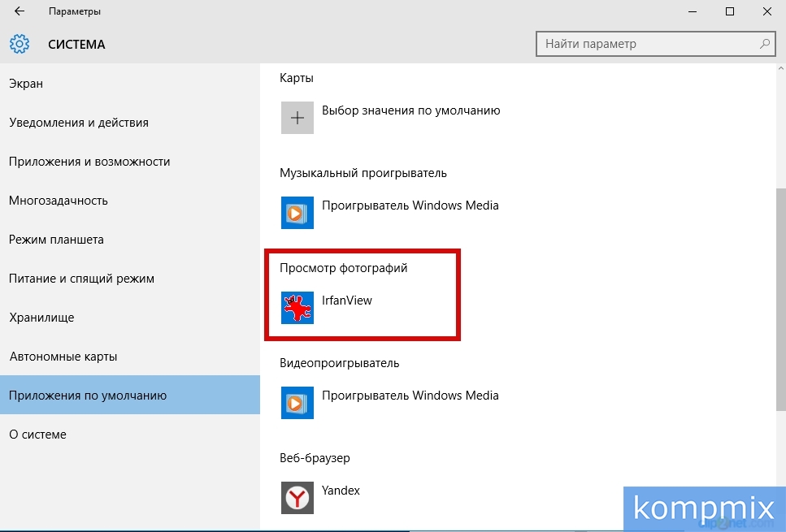The image size is (786, 532).
Task: Minimize the Параметры window
Action: point(693,11)
